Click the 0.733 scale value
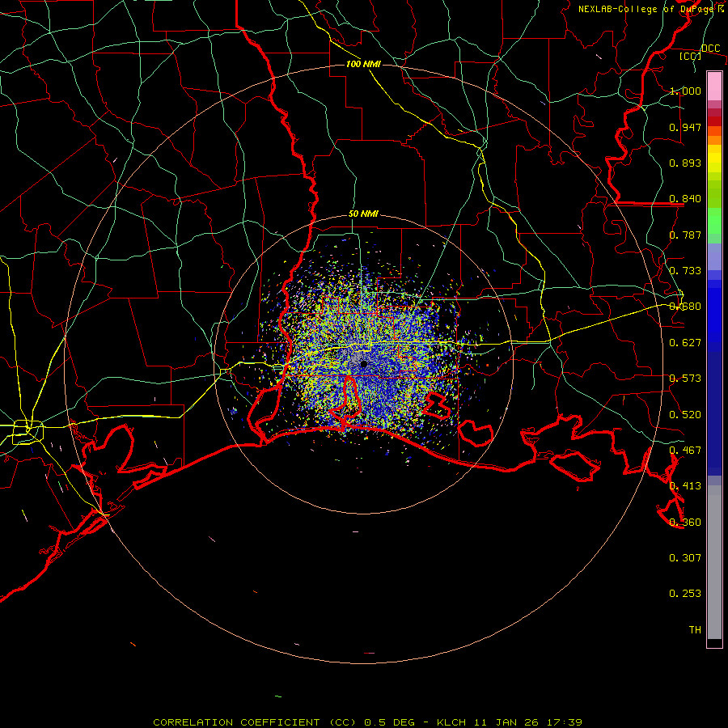 coord(685,271)
